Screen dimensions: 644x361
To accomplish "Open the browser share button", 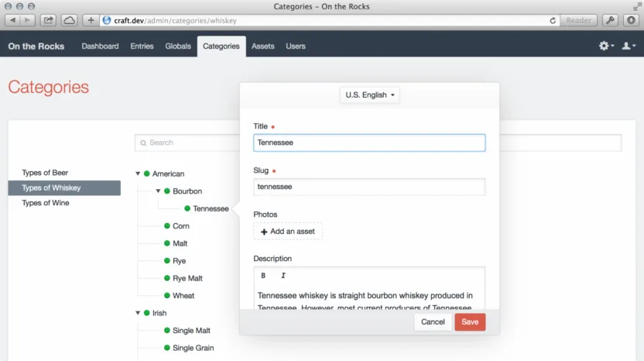I will [48, 20].
